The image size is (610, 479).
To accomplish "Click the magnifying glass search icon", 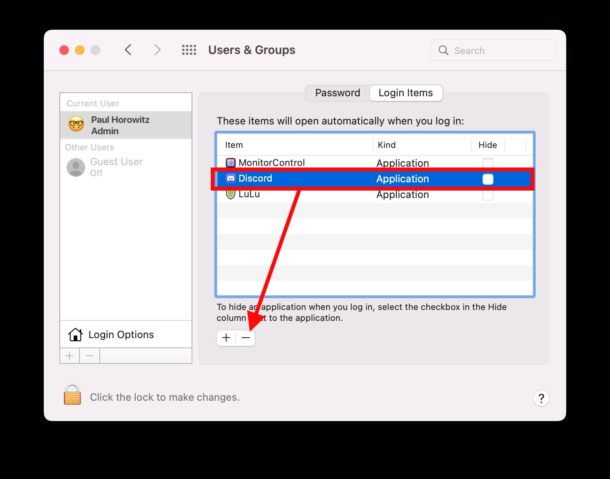I will 443,50.
